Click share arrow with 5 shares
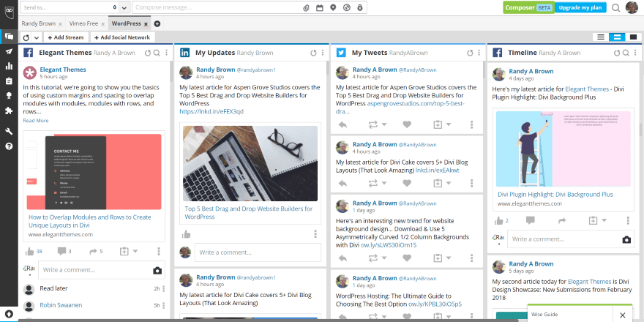This screenshot has height=322, width=644. 93,251
